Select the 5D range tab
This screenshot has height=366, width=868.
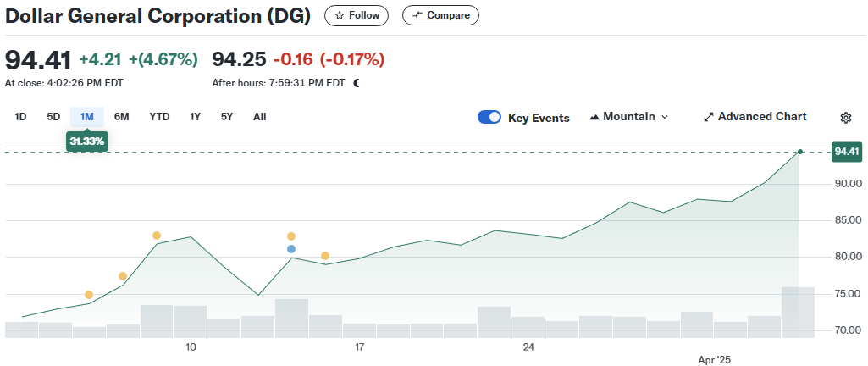53,117
